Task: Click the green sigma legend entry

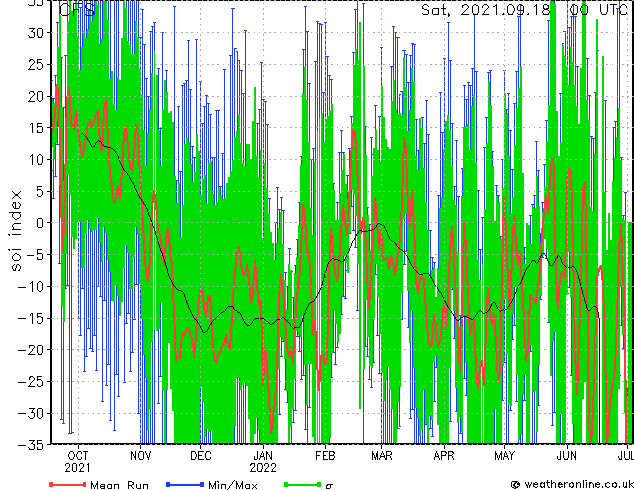Action: 310,484
